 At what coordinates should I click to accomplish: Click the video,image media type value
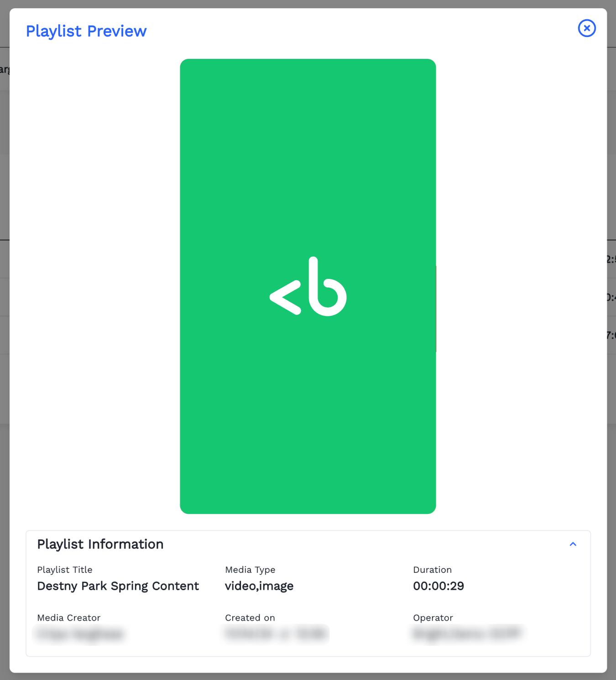tap(259, 586)
